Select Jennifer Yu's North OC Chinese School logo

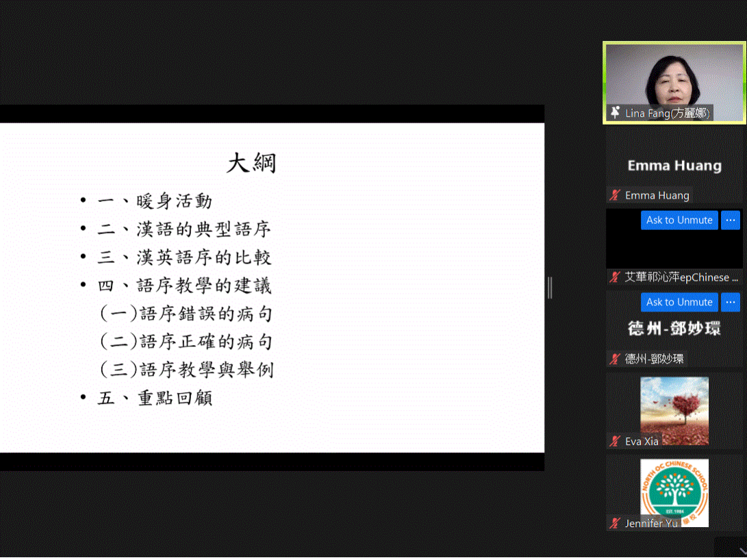click(x=674, y=492)
